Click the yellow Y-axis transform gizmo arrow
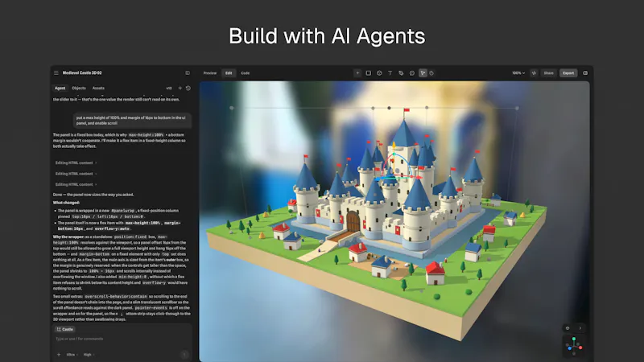 coord(394,146)
